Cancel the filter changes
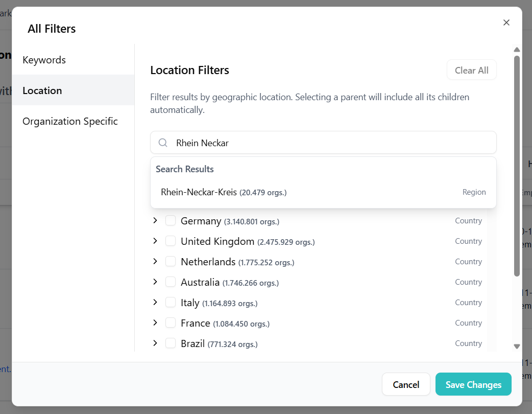 [406, 384]
